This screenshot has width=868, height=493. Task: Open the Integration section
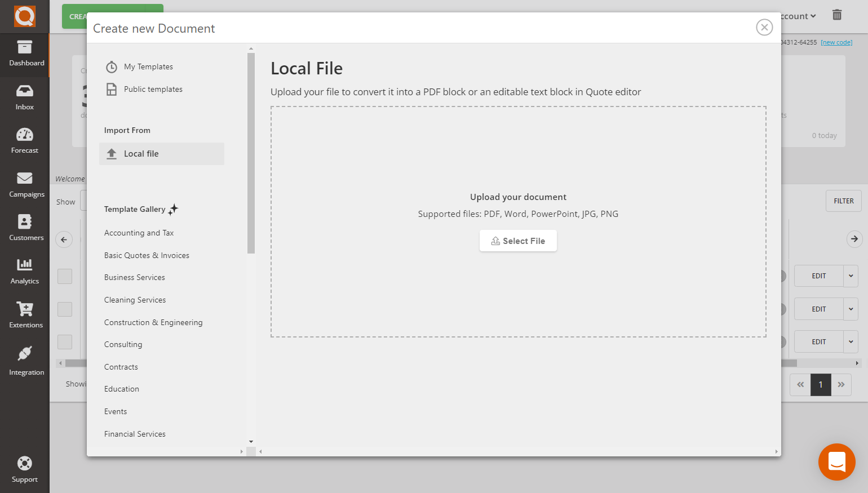(25, 361)
